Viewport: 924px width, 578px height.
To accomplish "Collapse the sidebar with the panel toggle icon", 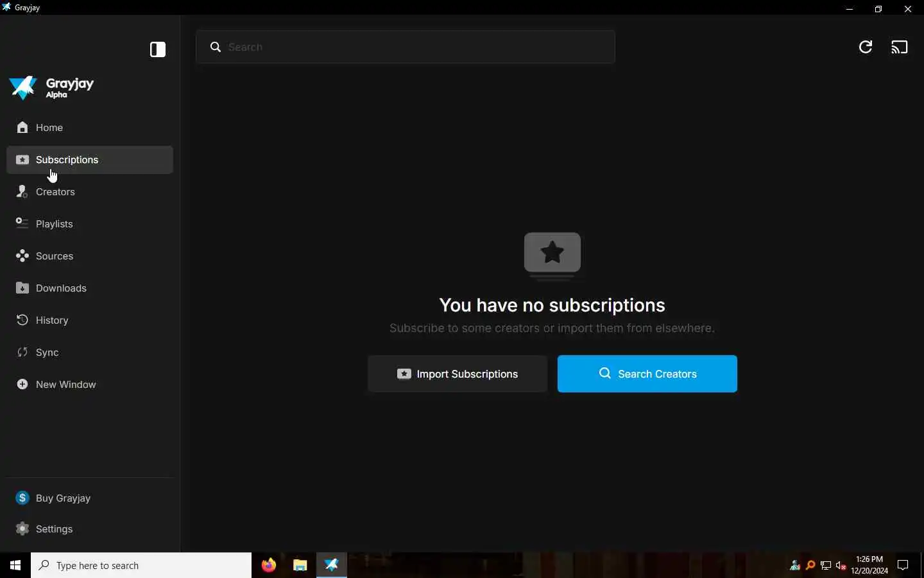I will (158, 49).
